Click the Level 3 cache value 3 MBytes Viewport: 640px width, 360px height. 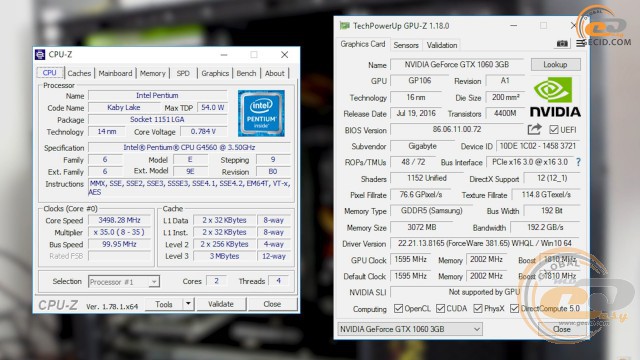pos(224,256)
